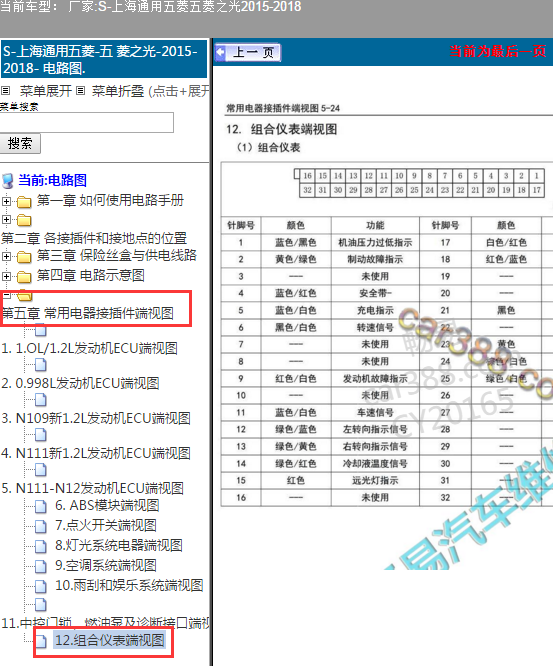Click table cell 左转向指示信号
The height and width of the screenshot is (666, 553).
click(375, 429)
